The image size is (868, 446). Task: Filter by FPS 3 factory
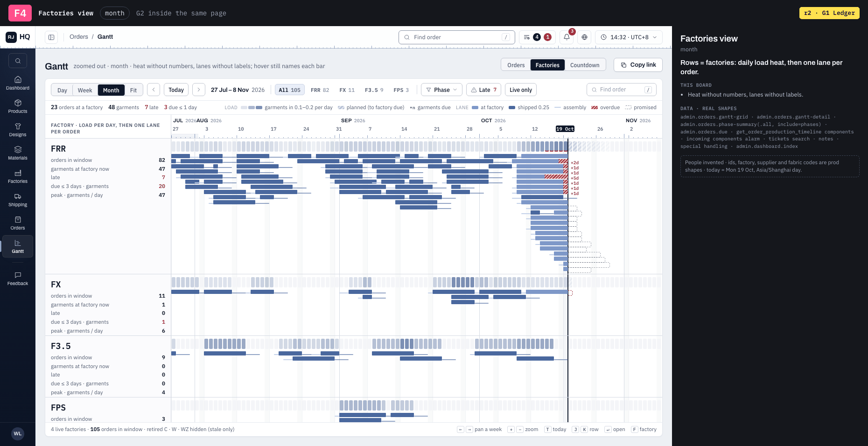point(401,90)
